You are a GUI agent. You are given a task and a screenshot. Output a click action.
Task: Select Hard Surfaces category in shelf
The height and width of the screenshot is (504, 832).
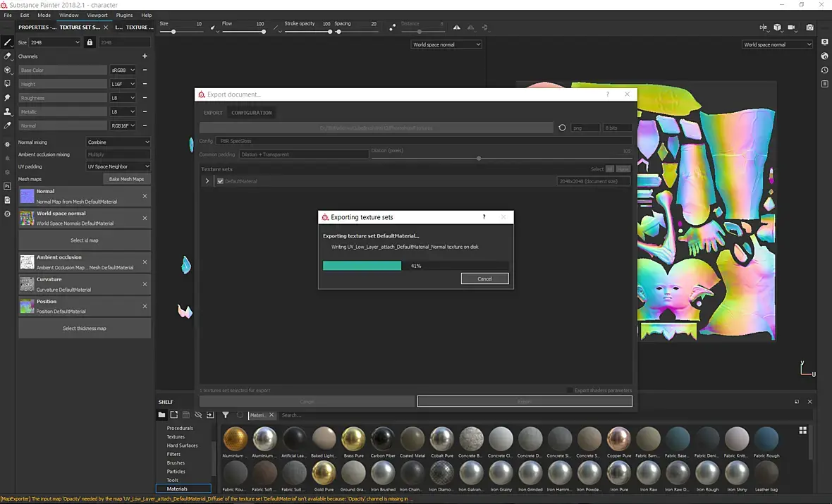182,445
